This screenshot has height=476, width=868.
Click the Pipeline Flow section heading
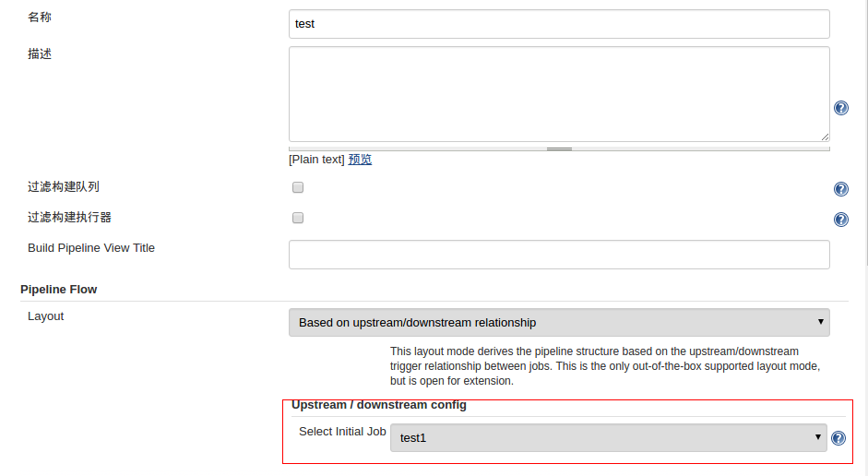59,290
